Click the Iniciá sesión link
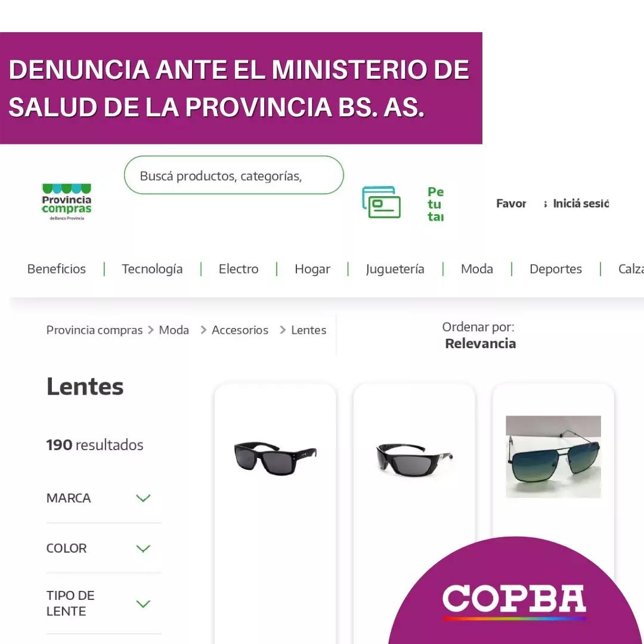 click(580, 204)
